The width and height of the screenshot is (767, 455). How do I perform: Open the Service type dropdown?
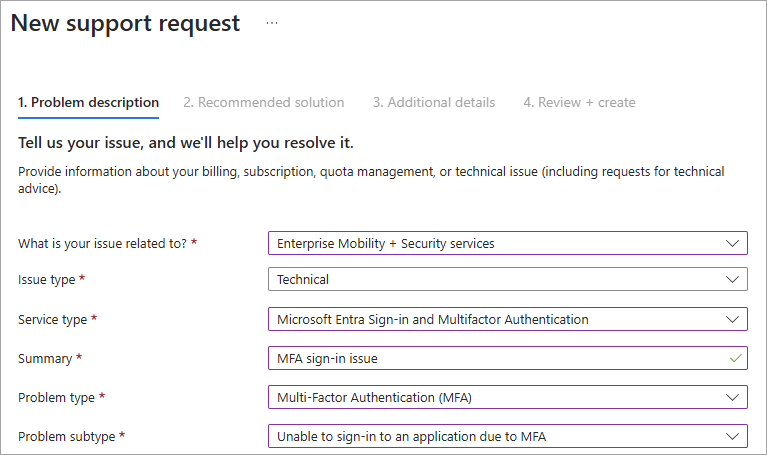(508, 319)
